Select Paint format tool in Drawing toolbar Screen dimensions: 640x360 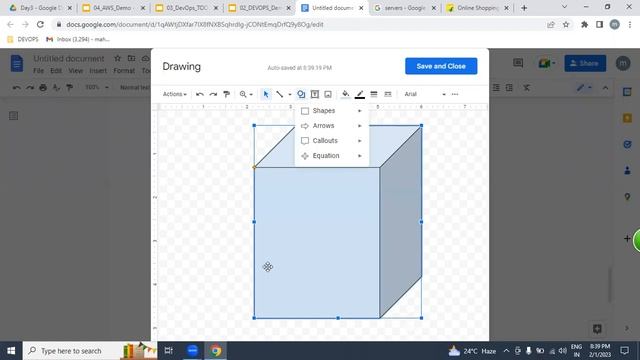point(227,94)
